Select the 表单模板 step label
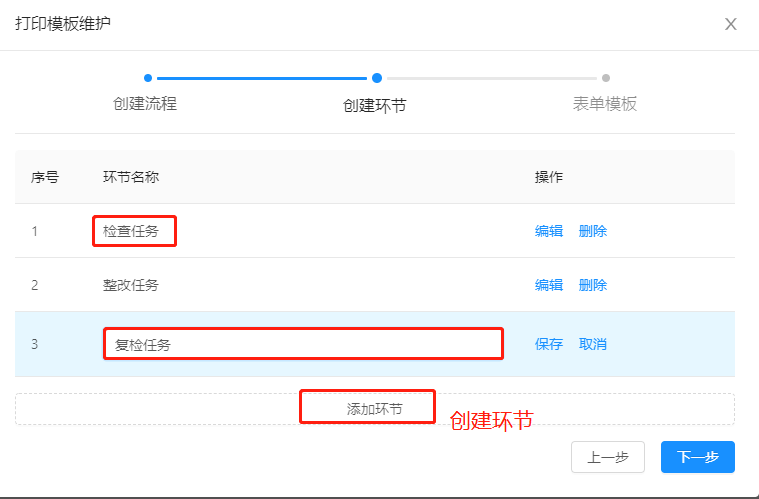The width and height of the screenshot is (759, 499). (x=605, y=104)
